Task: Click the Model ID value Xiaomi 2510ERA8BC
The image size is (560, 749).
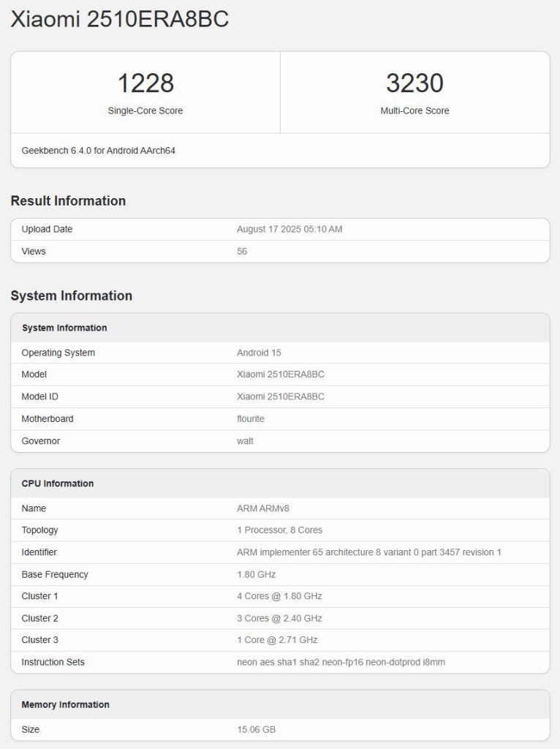Action: point(281,396)
